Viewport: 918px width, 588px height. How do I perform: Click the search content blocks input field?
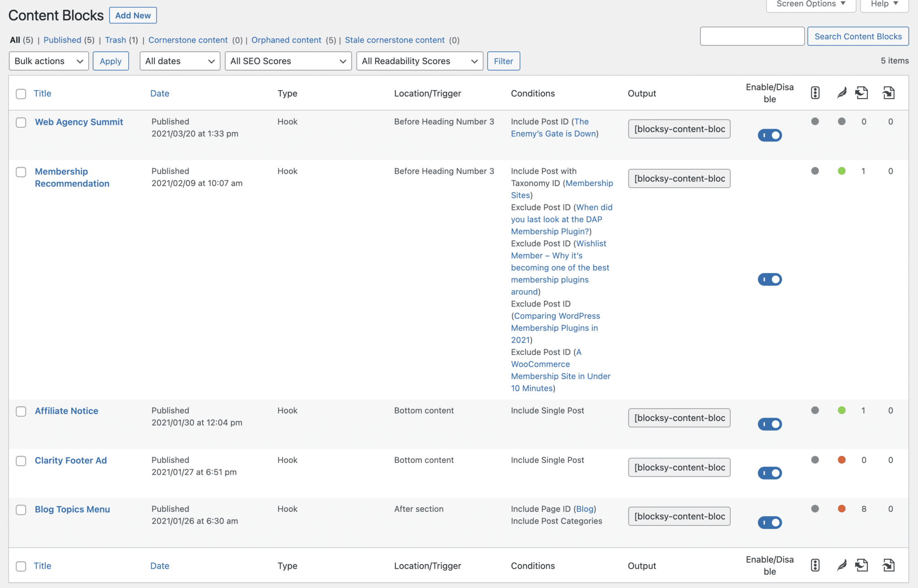click(x=752, y=36)
